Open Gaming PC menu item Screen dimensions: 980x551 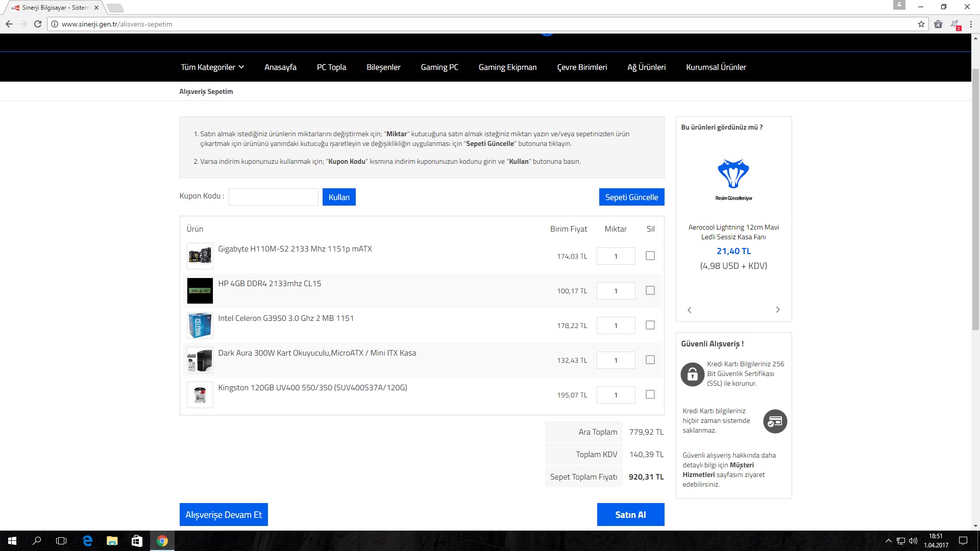tap(439, 67)
